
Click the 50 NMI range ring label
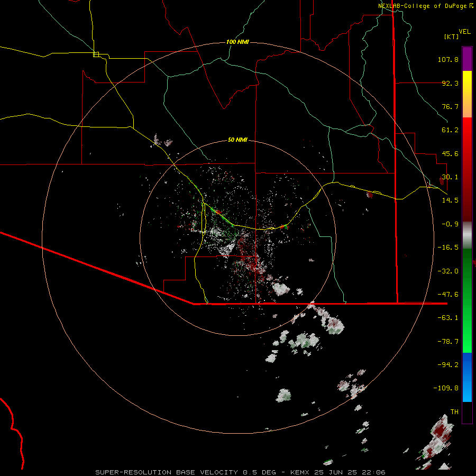point(237,140)
